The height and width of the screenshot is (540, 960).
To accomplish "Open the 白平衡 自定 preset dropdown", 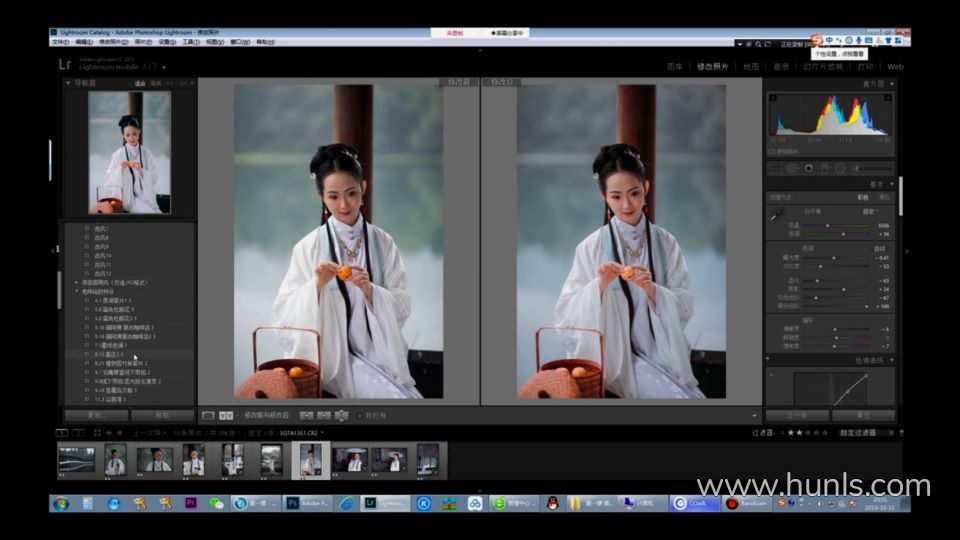I will point(871,212).
